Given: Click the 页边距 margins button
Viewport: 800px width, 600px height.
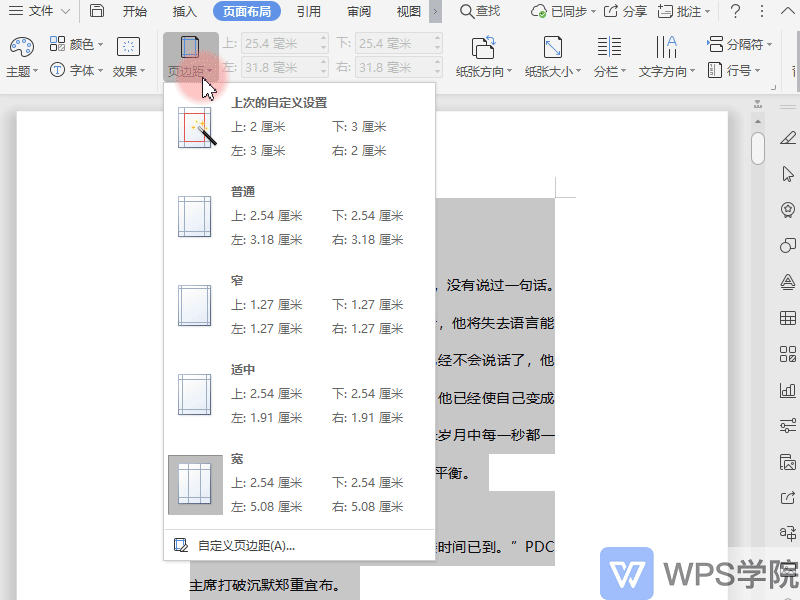Looking at the screenshot, I should pos(190,57).
